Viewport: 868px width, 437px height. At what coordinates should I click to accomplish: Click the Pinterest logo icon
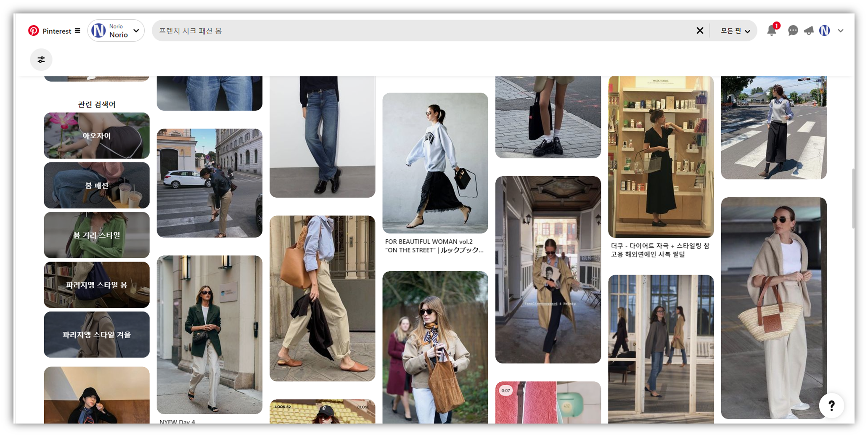(x=34, y=31)
